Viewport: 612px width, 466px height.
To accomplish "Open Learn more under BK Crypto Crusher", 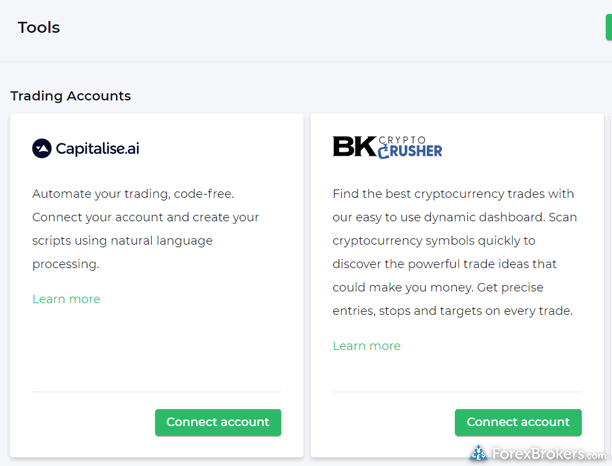I will pos(366,346).
